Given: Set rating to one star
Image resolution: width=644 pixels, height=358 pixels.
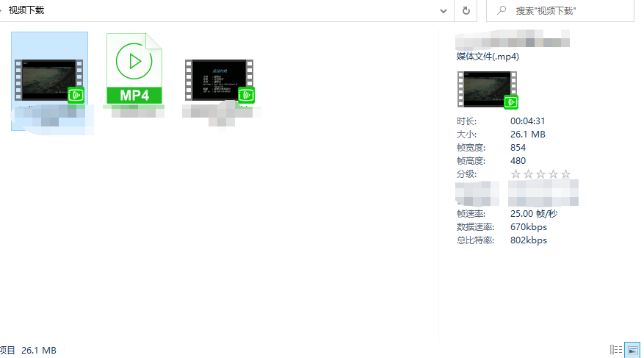Looking at the screenshot, I should pos(515,174).
